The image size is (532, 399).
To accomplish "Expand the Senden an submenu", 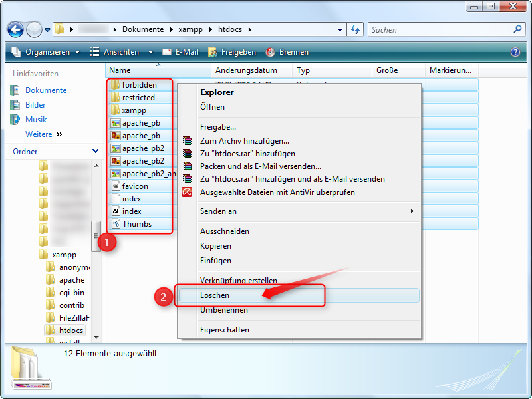I will click(299, 211).
